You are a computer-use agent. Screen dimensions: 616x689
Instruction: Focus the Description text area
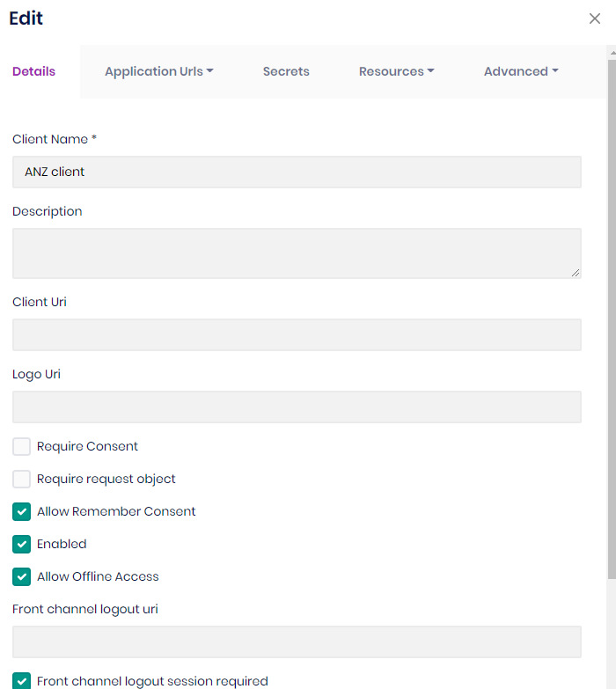tap(297, 253)
